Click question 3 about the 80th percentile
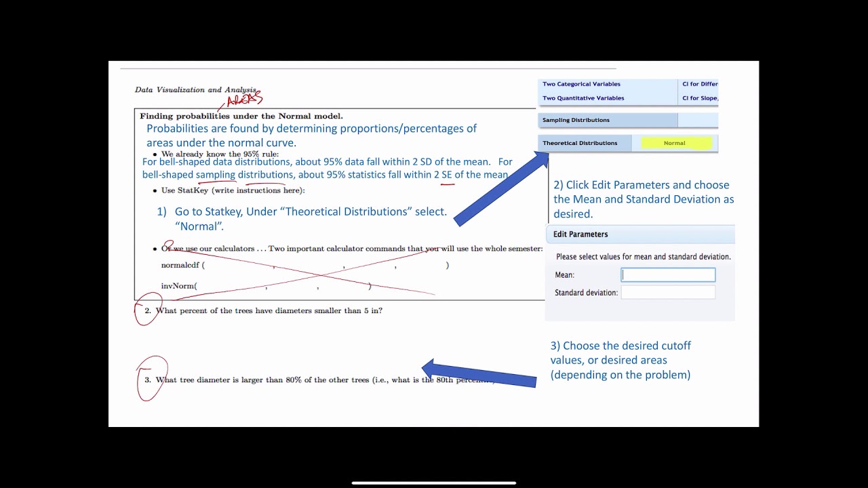Screen dimensions: 868x488 pyautogui.click(x=319, y=380)
